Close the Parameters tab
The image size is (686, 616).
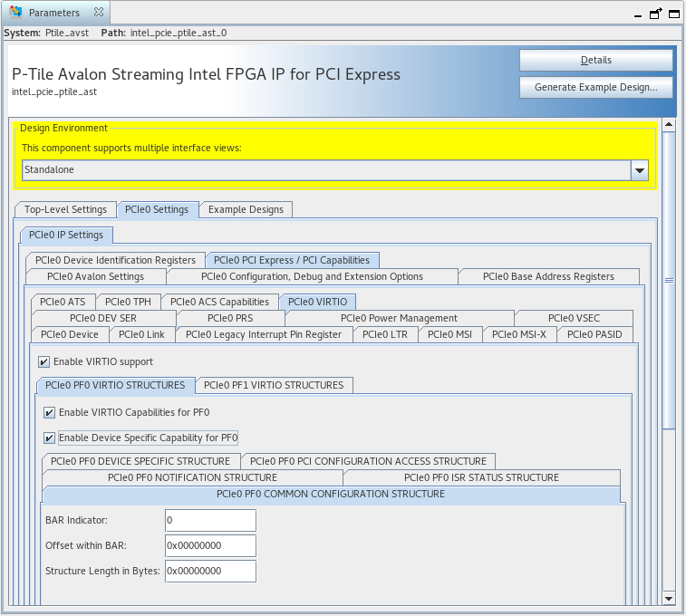[x=99, y=13]
